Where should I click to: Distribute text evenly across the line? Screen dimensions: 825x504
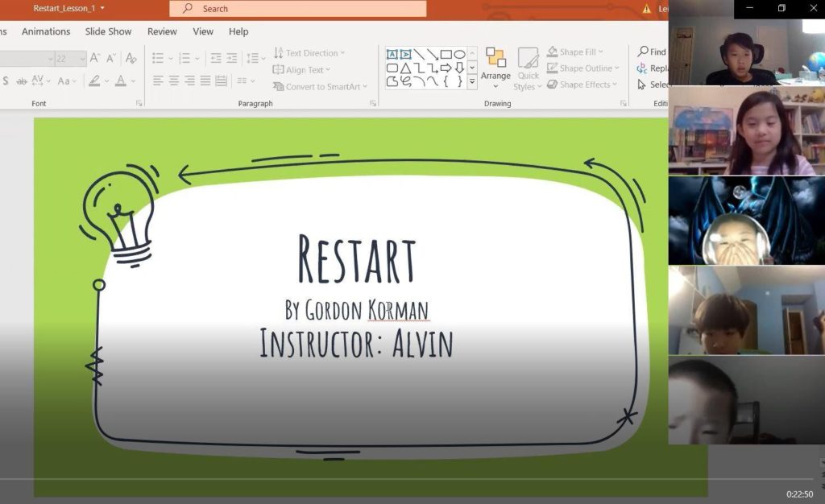(221, 81)
